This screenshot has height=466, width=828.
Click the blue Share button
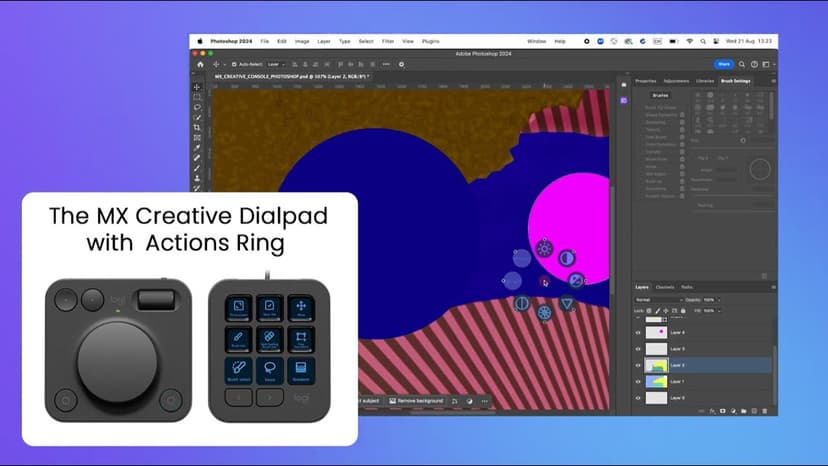(724, 64)
